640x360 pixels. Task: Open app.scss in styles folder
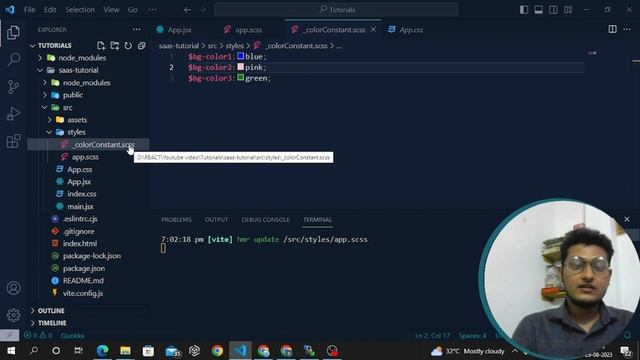click(x=85, y=157)
